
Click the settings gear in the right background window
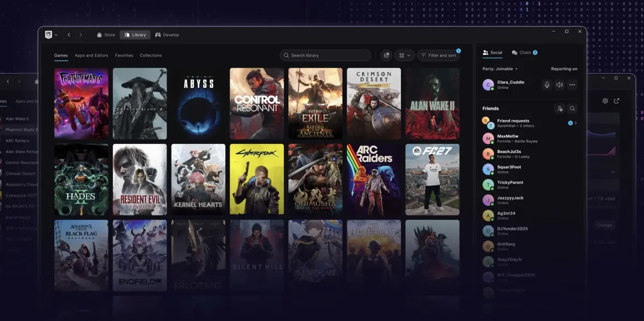click(605, 101)
